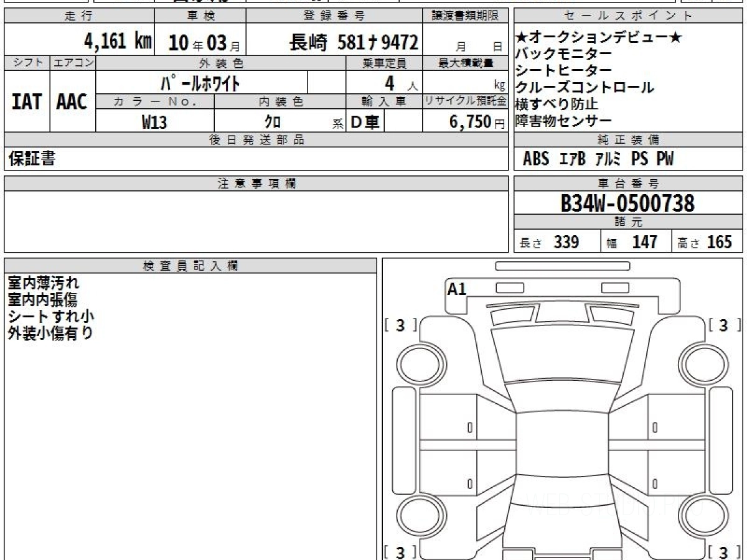Click the クルーズコントロール sales point line
This screenshot has width=747, height=560.
pos(585,88)
